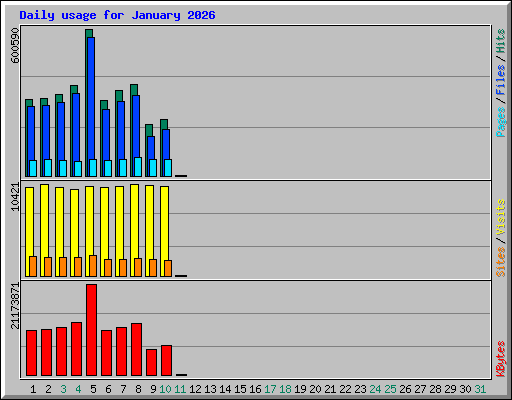Click the axis value "21173871"
The width and height of the screenshot is (512, 400).
coord(15,306)
